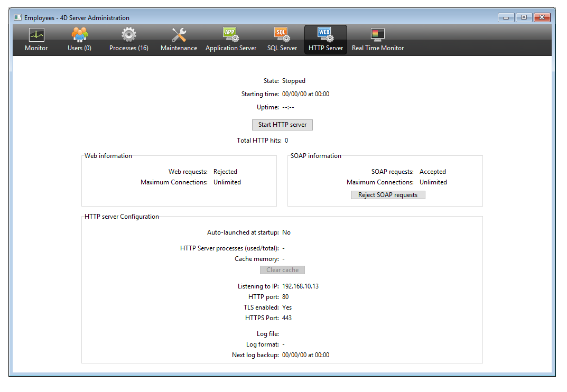Open the Monitor page icon
567x392 pixels.
[x=36, y=35]
